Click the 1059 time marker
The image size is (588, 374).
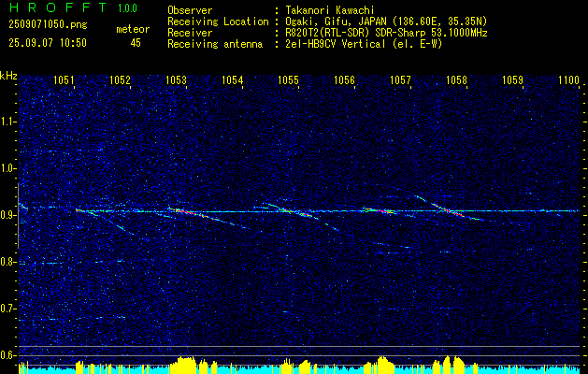pos(512,79)
